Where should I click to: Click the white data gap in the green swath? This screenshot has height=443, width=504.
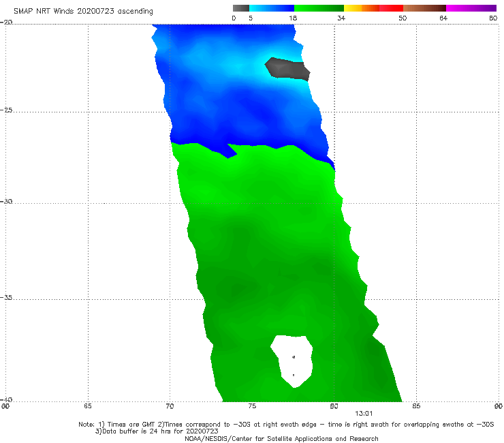[292, 361]
